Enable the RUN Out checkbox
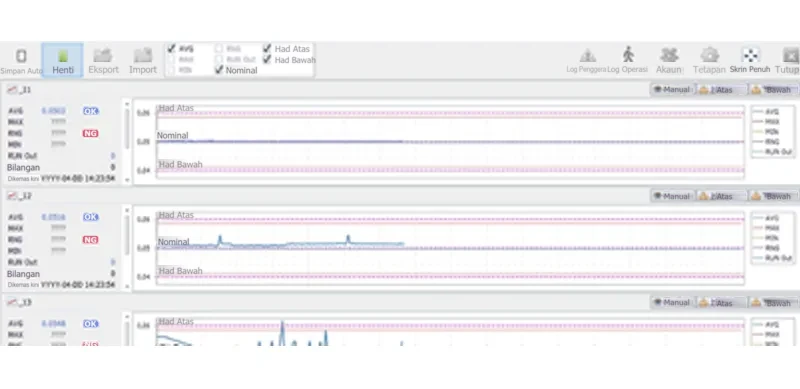The width and height of the screenshot is (800, 389). [x=219, y=59]
